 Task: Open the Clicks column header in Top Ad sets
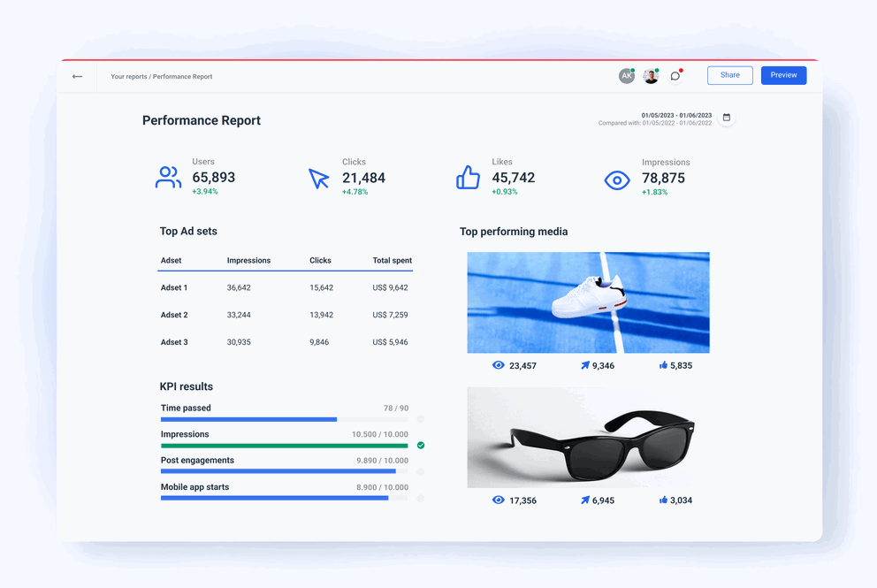319,260
